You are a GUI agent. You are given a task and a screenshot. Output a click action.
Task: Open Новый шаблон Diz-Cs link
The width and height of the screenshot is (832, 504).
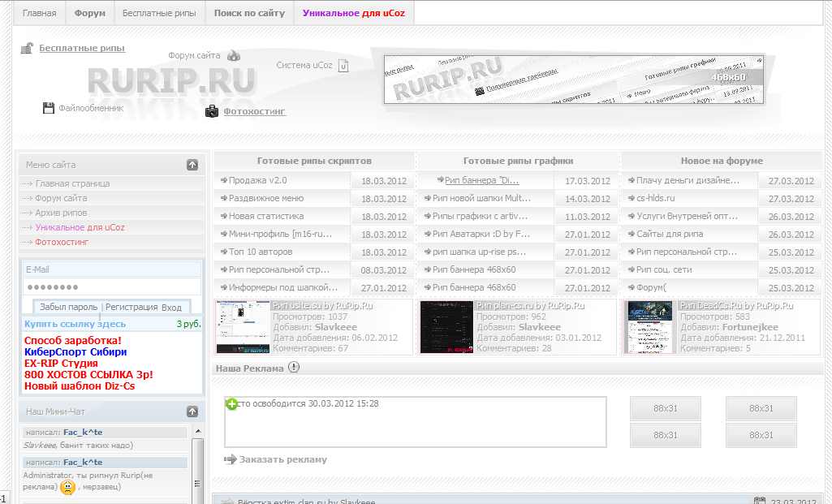[80, 386]
